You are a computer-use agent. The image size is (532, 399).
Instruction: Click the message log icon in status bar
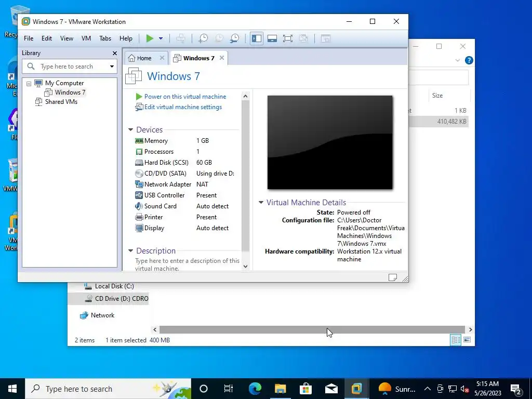pyautogui.click(x=393, y=277)
